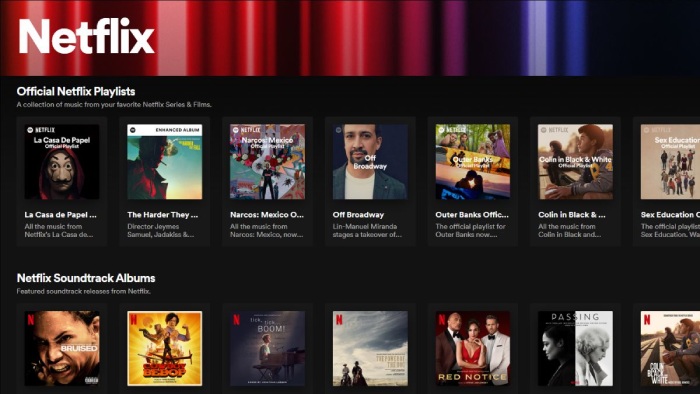Click the 'La Casa de Papel ...' title

60,215
